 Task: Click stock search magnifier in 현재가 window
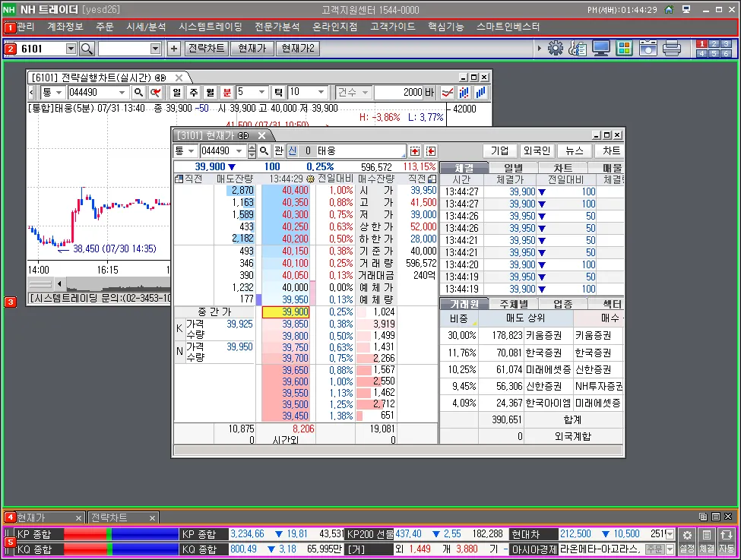point(264,150)
